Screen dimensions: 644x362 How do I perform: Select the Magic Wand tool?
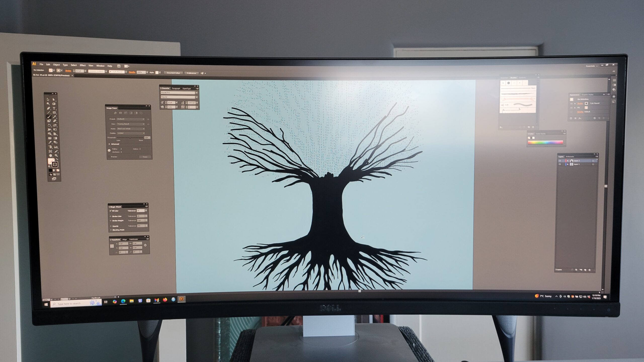tap(48, 104)
